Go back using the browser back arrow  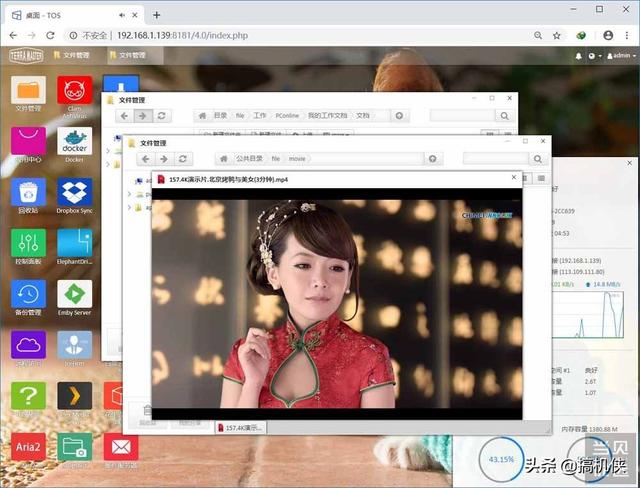[x=13, y=35]
